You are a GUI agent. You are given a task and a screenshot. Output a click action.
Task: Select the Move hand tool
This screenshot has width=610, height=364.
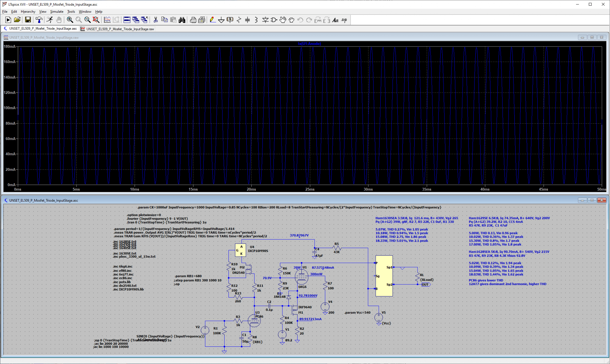click(x=283, y=20)
